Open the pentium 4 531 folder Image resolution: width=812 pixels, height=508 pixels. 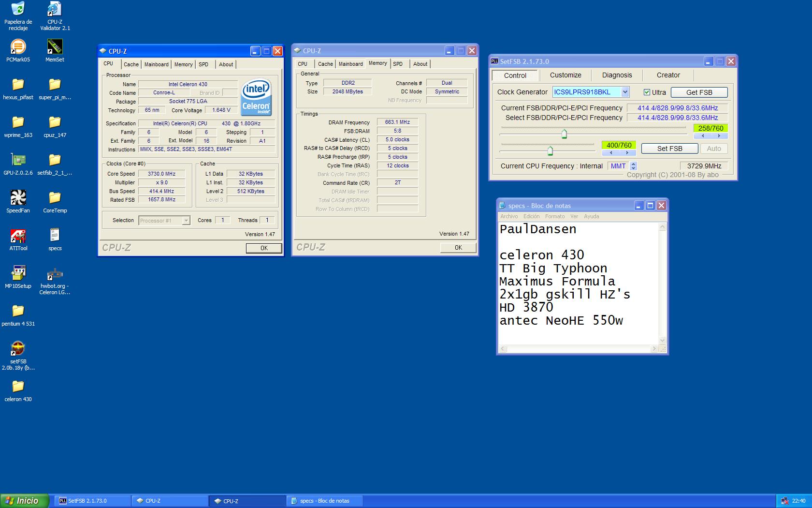tap(18, 315)
